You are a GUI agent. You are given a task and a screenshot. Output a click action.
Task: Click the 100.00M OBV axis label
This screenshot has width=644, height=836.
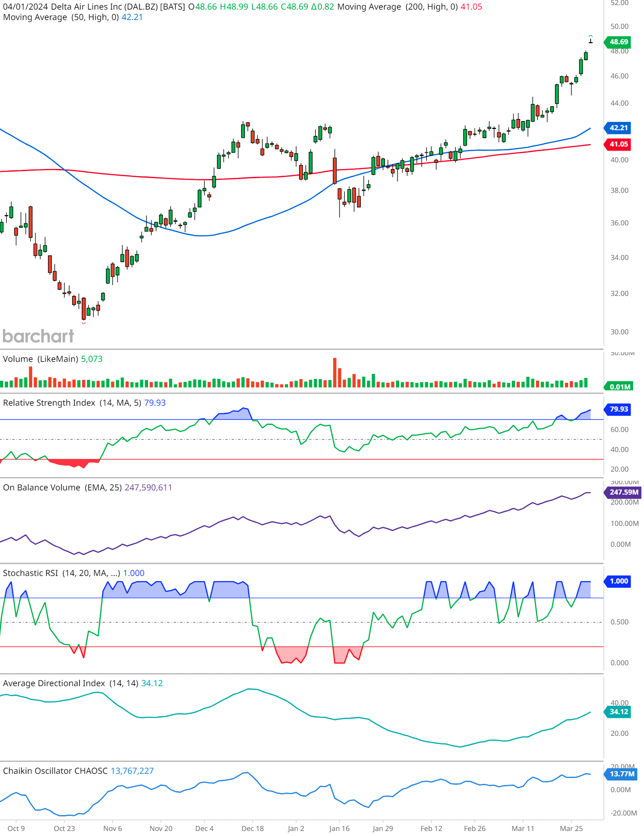[x=624, y=523]
